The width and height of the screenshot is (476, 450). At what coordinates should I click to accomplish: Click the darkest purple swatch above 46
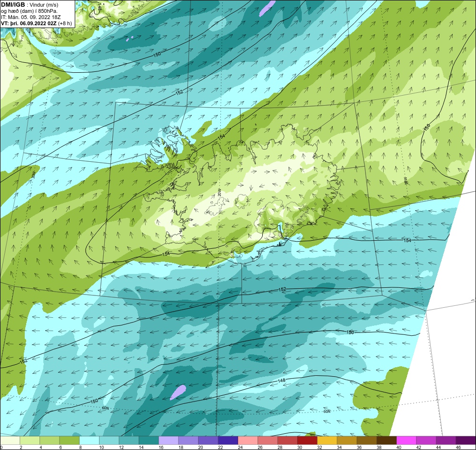466,440
